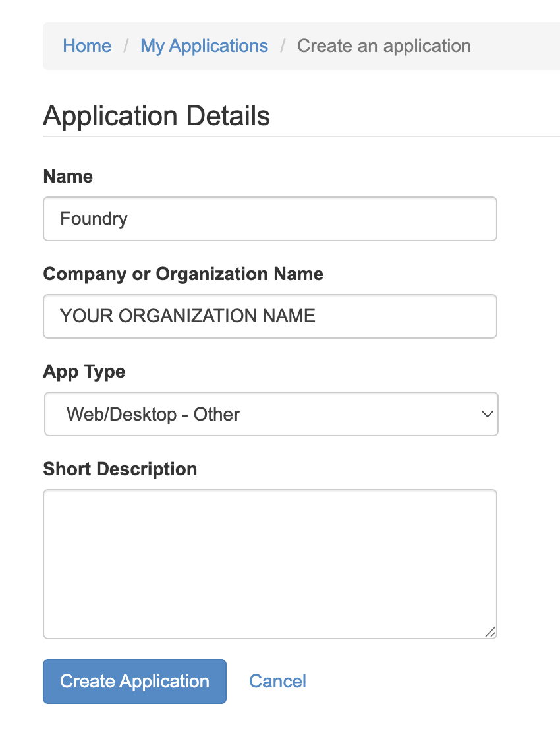
Task: Cancel the application creation
Action: tap(277, 681)
